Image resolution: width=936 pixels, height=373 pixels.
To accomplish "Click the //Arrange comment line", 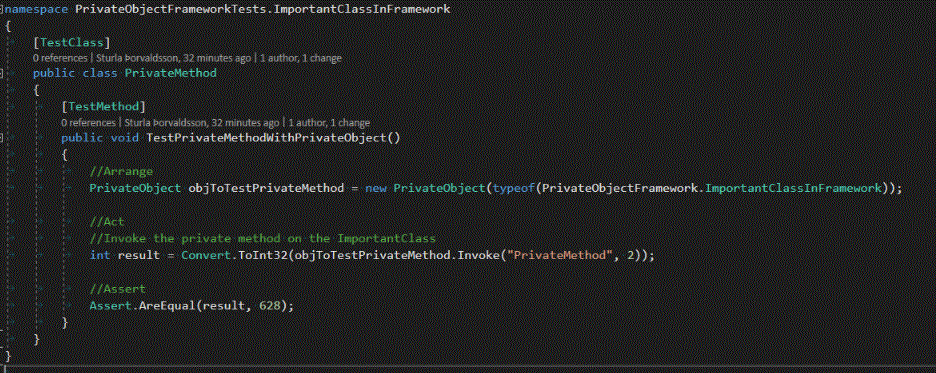I will [x=121, y=172].
